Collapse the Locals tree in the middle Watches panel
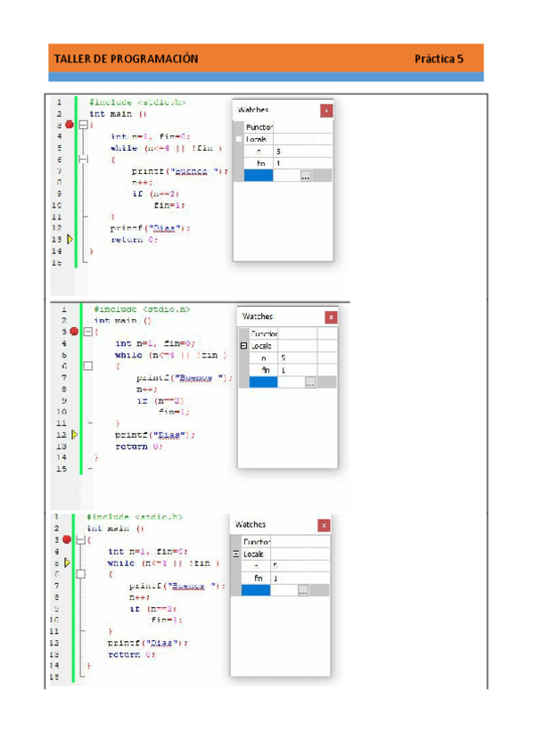The height and width of the screenshot is (756, 535). (x=243, y=346)
